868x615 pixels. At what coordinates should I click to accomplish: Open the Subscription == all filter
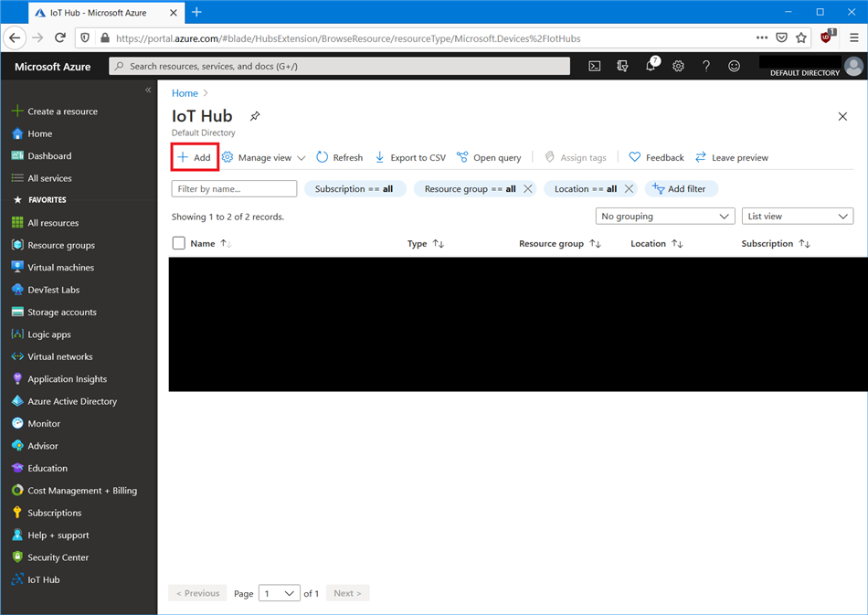pos(355,189)
